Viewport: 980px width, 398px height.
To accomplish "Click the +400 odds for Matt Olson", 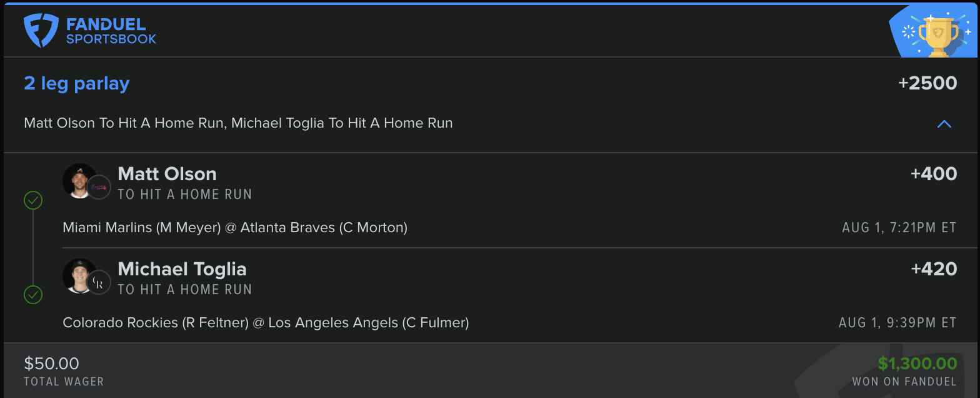I will point(934,174).
